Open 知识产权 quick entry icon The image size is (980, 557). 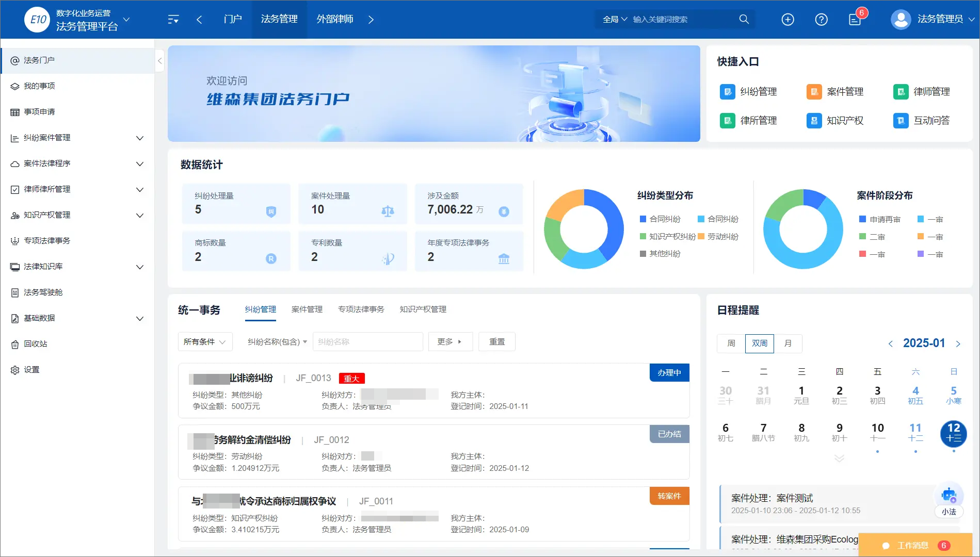point(814,121)
